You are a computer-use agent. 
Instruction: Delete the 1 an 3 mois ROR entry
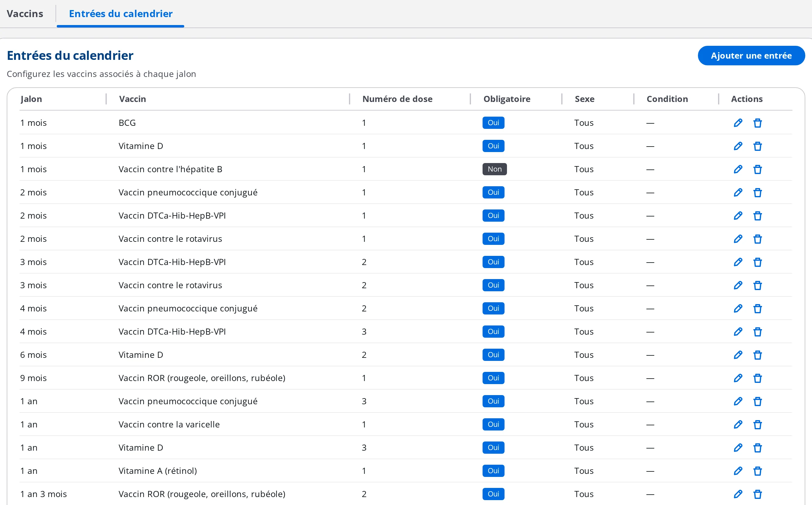[758, 494]
